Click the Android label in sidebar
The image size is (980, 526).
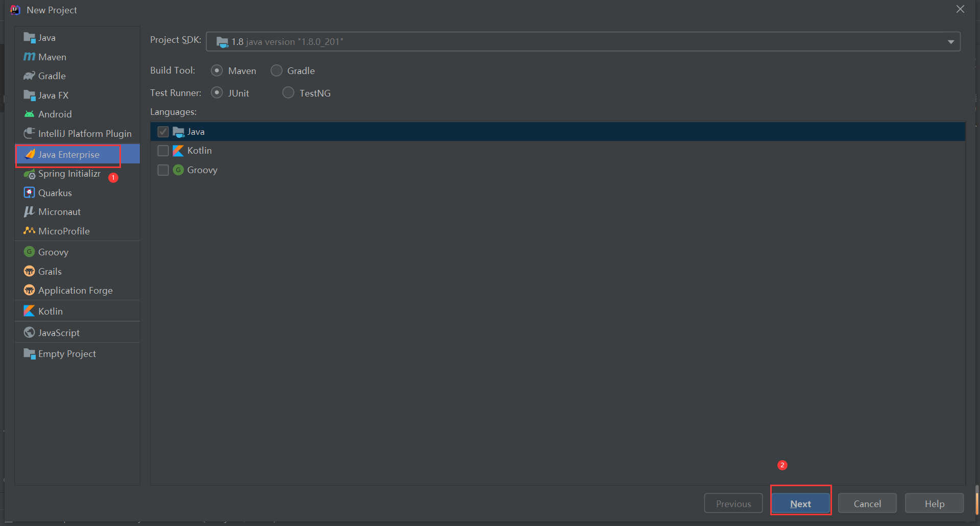point(55,114)
